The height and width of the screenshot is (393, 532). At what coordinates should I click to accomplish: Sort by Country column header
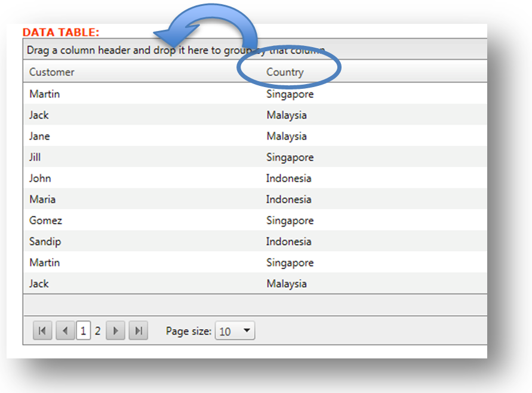tap(285, 72)
